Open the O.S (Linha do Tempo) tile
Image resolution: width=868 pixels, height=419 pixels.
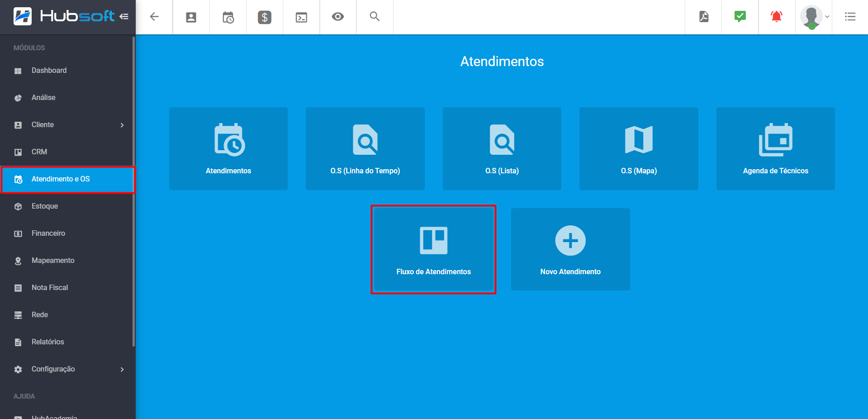[x=365, y=148]
